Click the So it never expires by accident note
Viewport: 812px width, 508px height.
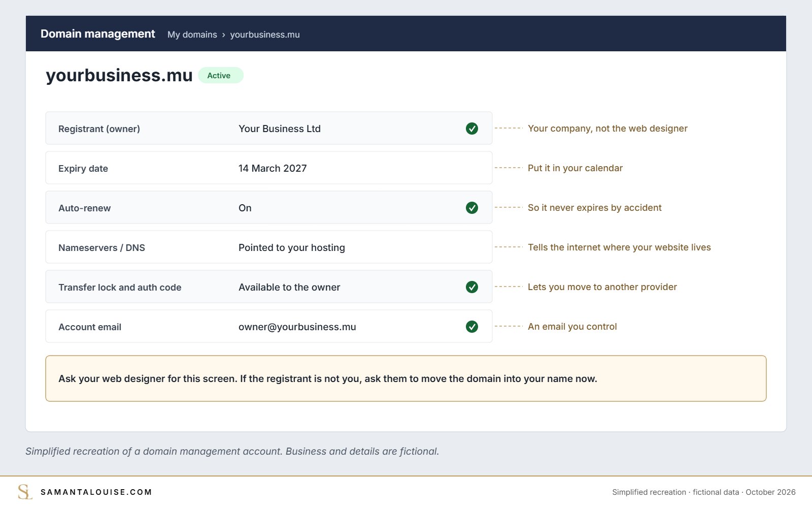click(595, 208)
